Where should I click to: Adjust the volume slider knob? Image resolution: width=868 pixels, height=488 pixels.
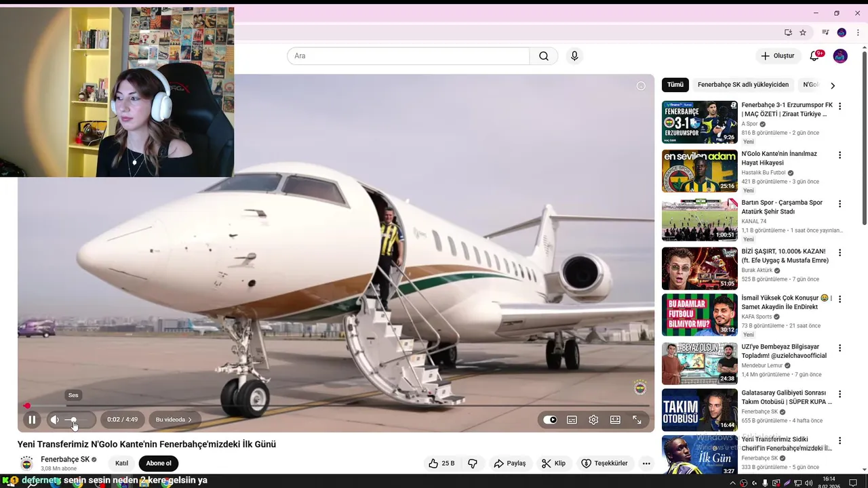(74, 420)
